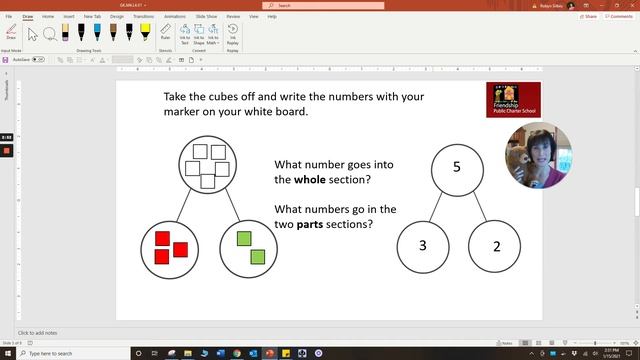
Task: Click Ink to Text
Action: 185,34
